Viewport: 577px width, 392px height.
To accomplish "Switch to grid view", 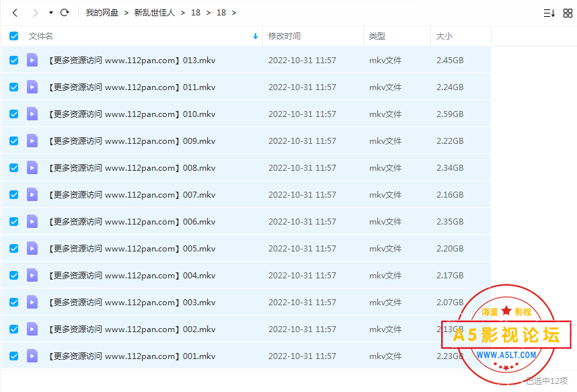I will pyautogui.click(x=568, y=13).
